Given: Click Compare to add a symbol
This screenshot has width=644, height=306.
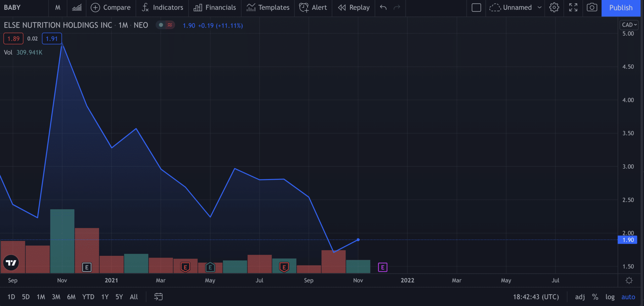Looking at the screenshot, I should coord(111,8).
